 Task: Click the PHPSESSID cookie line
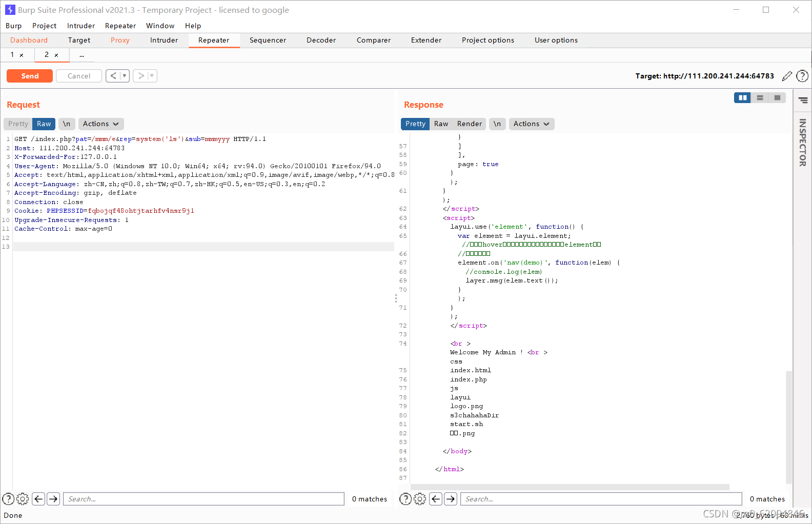tap(104, 211)
